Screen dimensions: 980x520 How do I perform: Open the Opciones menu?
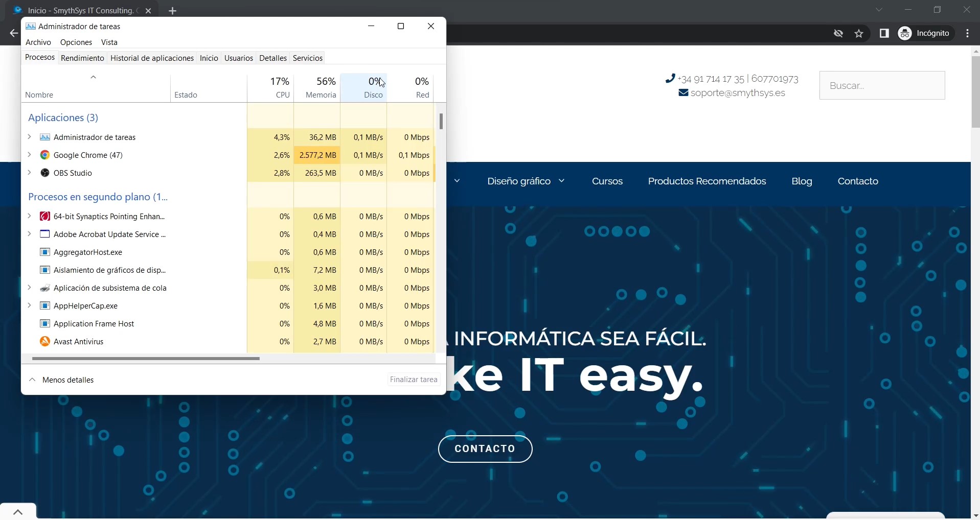[76, 42]
